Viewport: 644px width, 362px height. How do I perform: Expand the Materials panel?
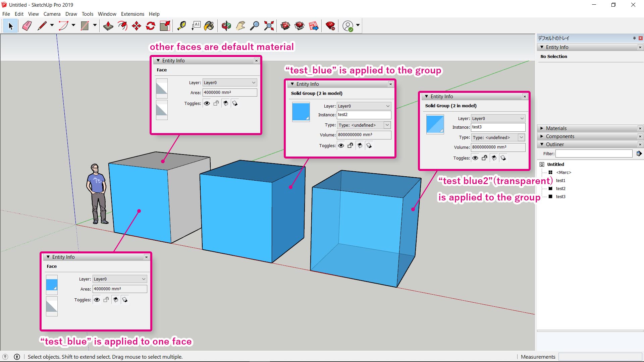(542, 128)
